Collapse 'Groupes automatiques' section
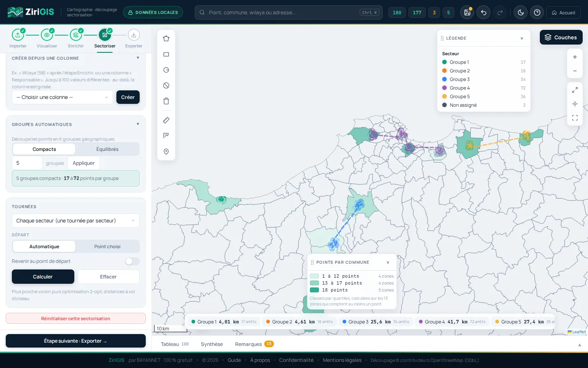This screenshot has width=588, height=368. click(x=138, y=124)
